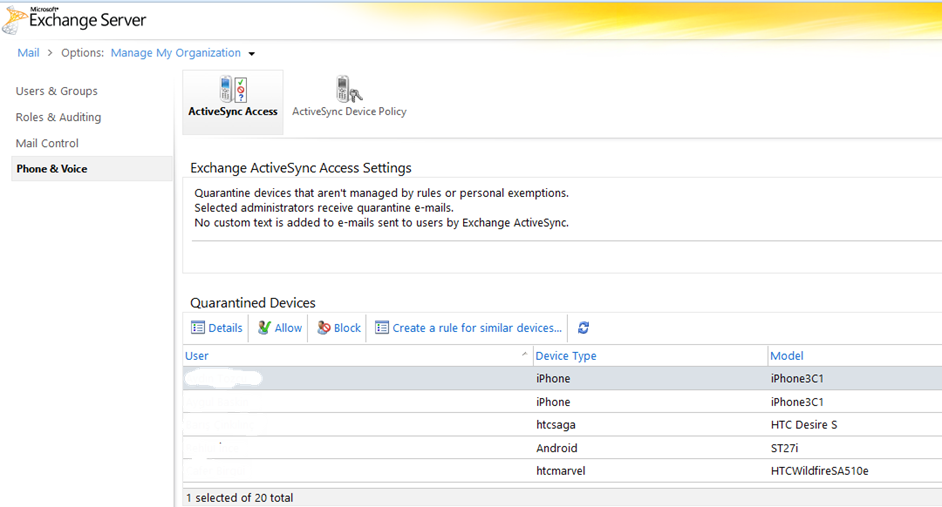Open Mail Control section
This screenshot has height=507, width=942.
[x=47, y=143]
